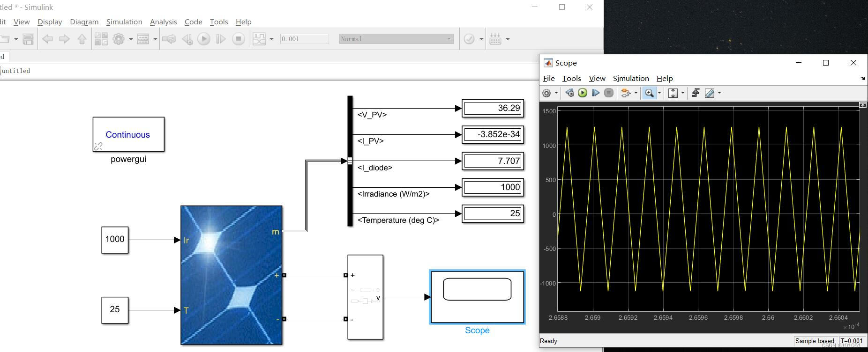Open the Simulink Tools menu

tap(219, 22)
